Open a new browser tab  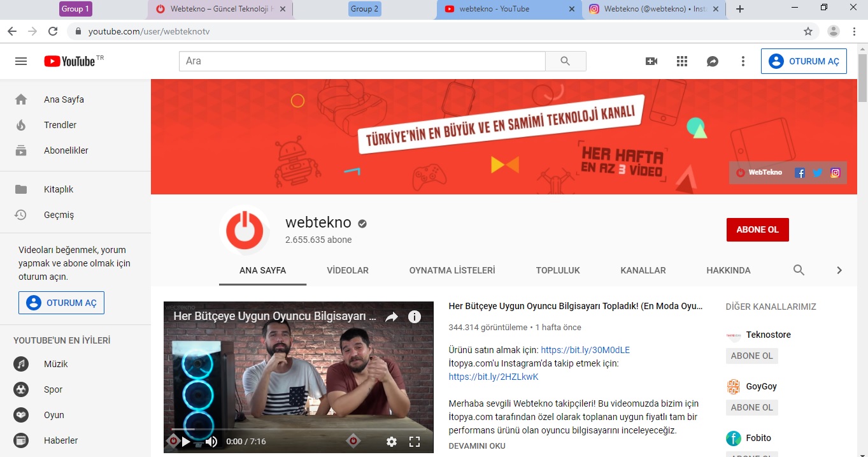739,9
